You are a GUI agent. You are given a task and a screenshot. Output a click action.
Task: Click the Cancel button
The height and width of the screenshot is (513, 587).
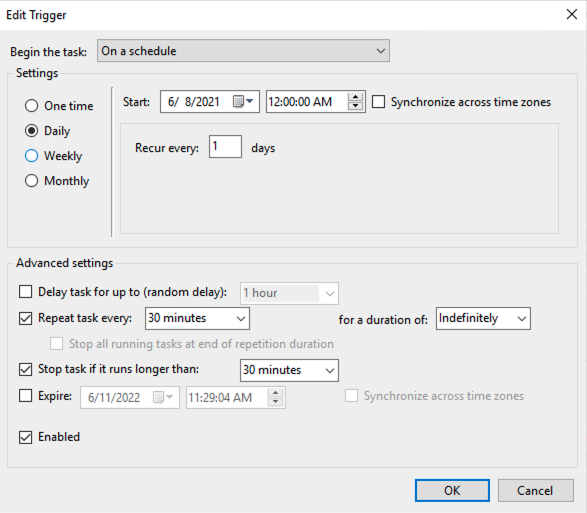coord(535,491)
